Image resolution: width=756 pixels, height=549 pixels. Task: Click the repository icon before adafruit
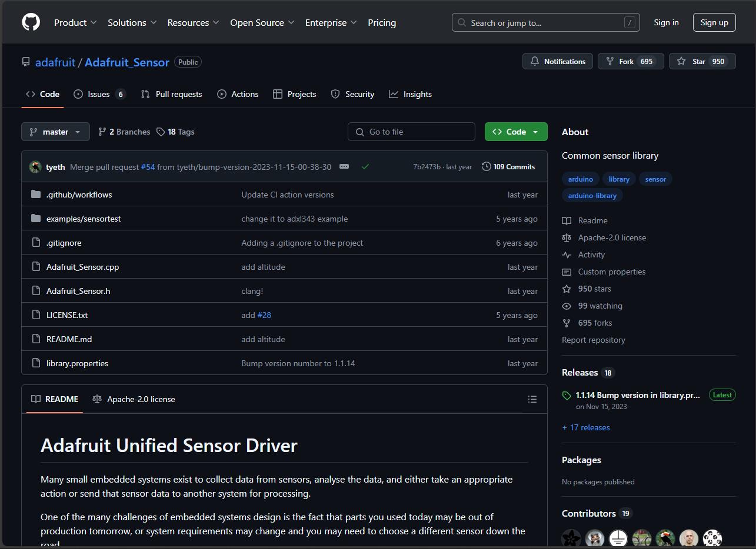tap(26, 62)
